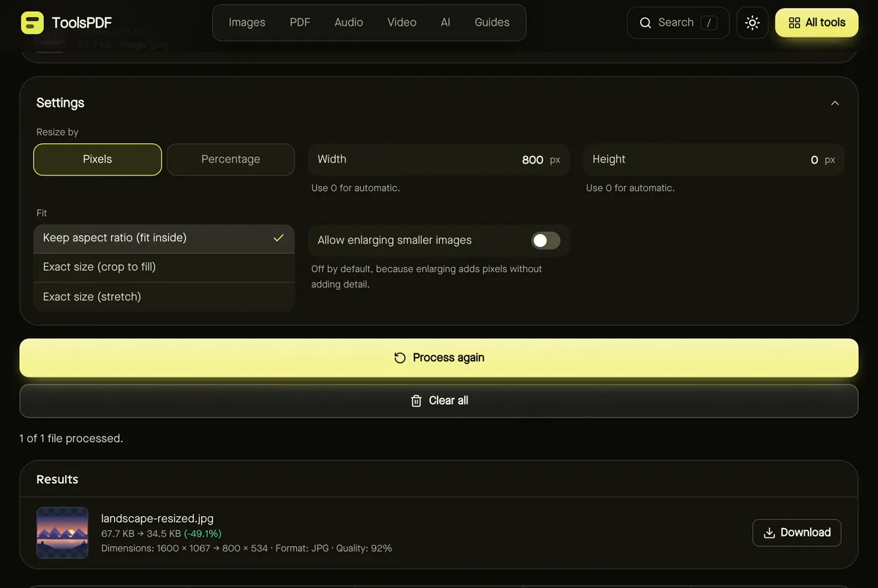The width and height of the screenshot is (878, 588).
Task: Download landscape-resized.jpg
Action: pos(797,532)
